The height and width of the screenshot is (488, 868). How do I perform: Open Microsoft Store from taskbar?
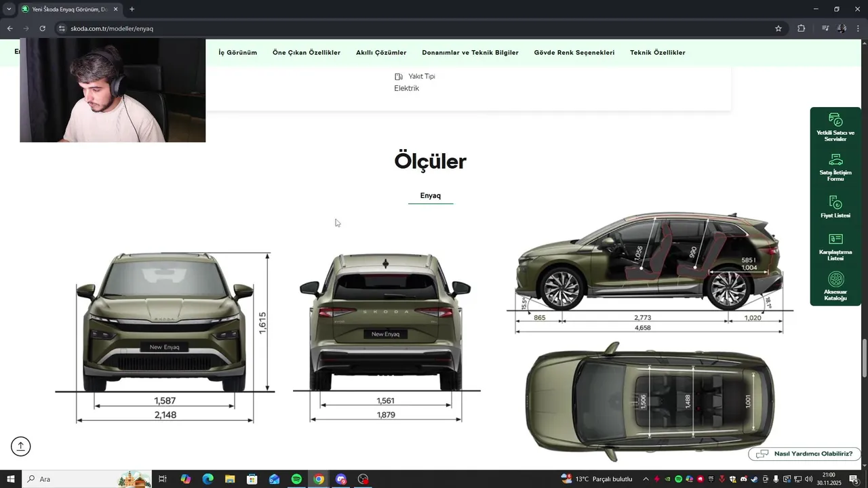click(x=252, y=479)
